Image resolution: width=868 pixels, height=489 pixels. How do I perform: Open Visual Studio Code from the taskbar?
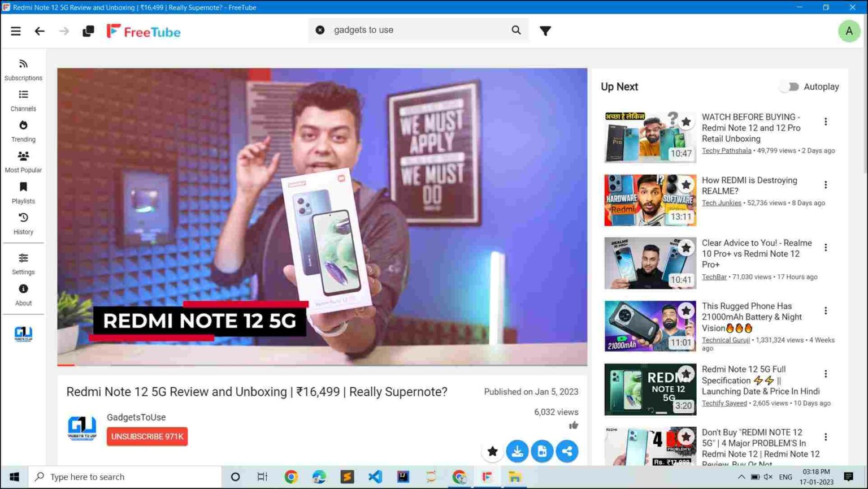(375, 477)
